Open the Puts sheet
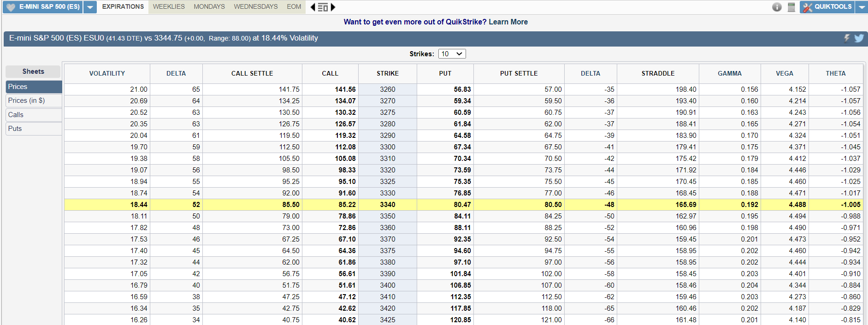 (x=34, y=129)
